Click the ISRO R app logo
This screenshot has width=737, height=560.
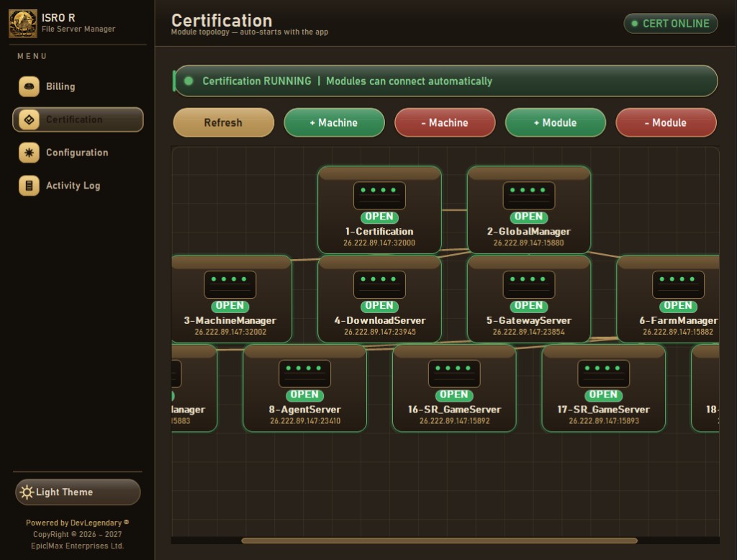22,24
